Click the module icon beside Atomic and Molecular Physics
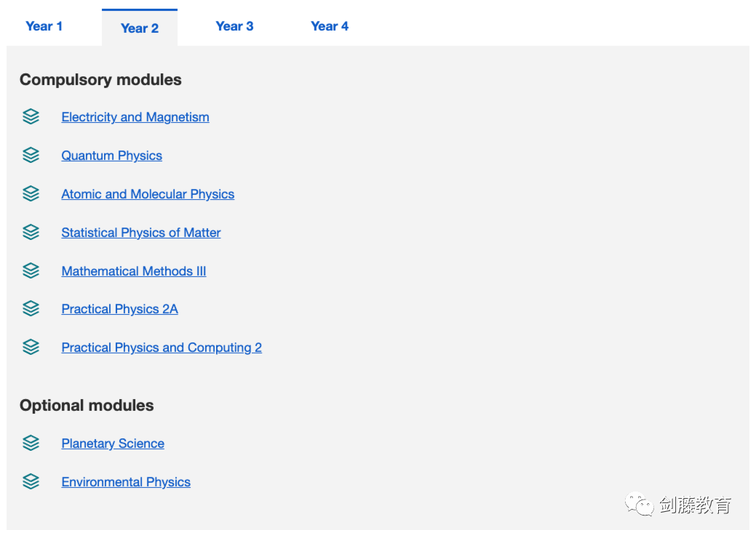Image resolution: width=756 pixels, height=538 pixels. (31, 194)
